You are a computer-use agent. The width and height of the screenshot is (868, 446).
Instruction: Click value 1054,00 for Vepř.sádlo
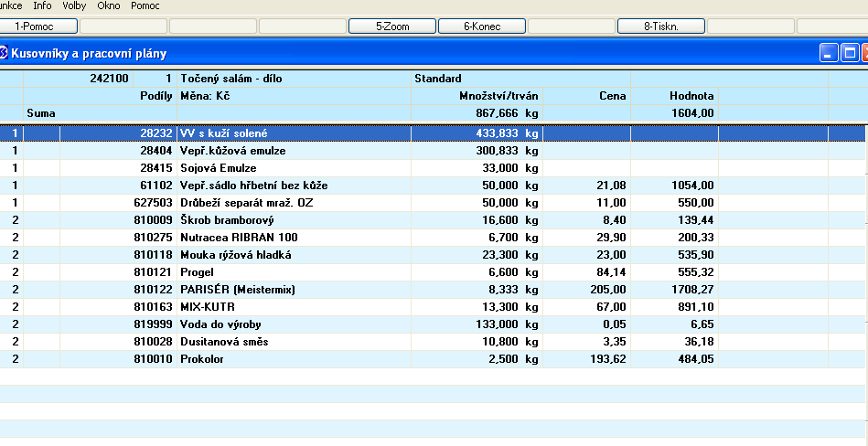[x=692, y=186]
